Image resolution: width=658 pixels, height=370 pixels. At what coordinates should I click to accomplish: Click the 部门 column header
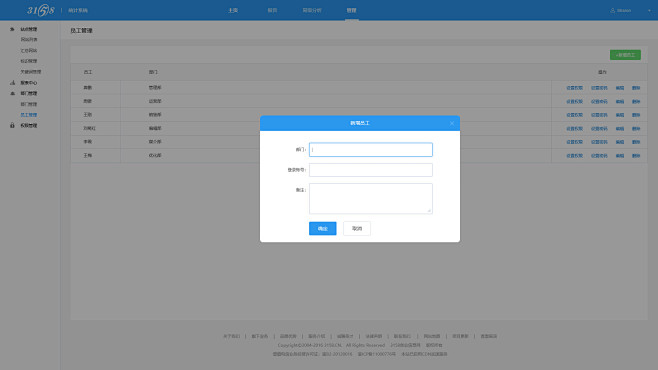(153, 72)
